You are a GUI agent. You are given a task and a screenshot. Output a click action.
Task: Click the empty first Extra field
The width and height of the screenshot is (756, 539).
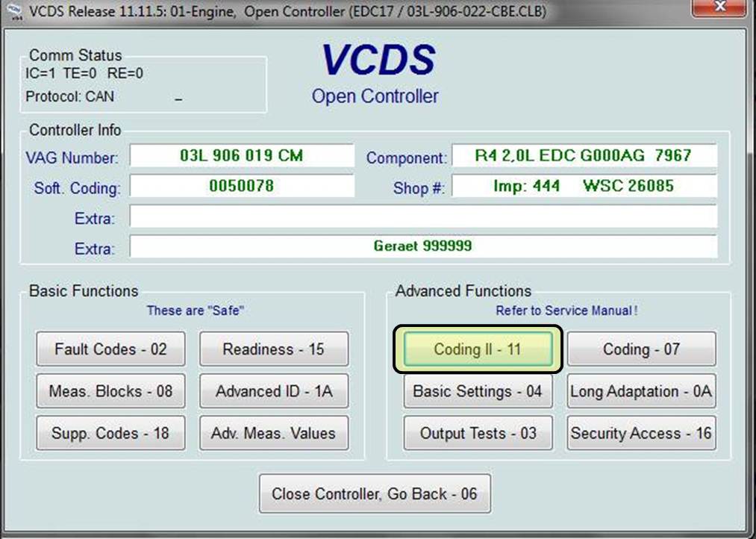423,216
